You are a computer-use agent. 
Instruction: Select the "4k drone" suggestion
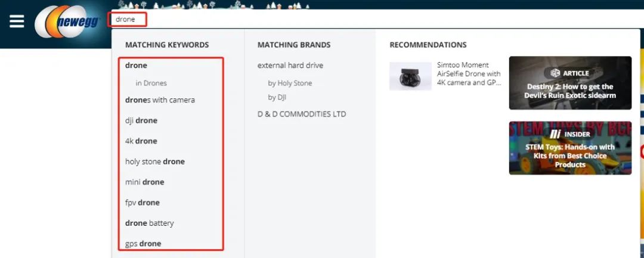[141, 141]
